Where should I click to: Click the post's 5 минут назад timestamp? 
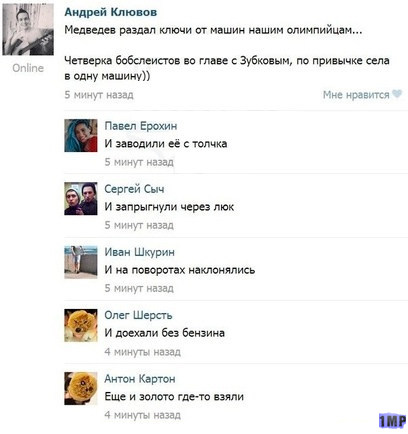coord(99,95)
